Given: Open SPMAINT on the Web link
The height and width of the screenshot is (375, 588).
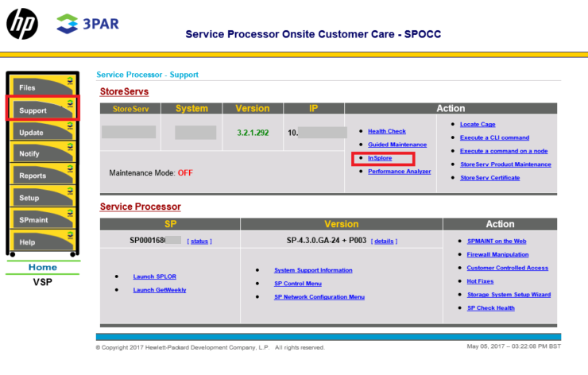Looking at the screenshot, I should (x=497, y=241).
